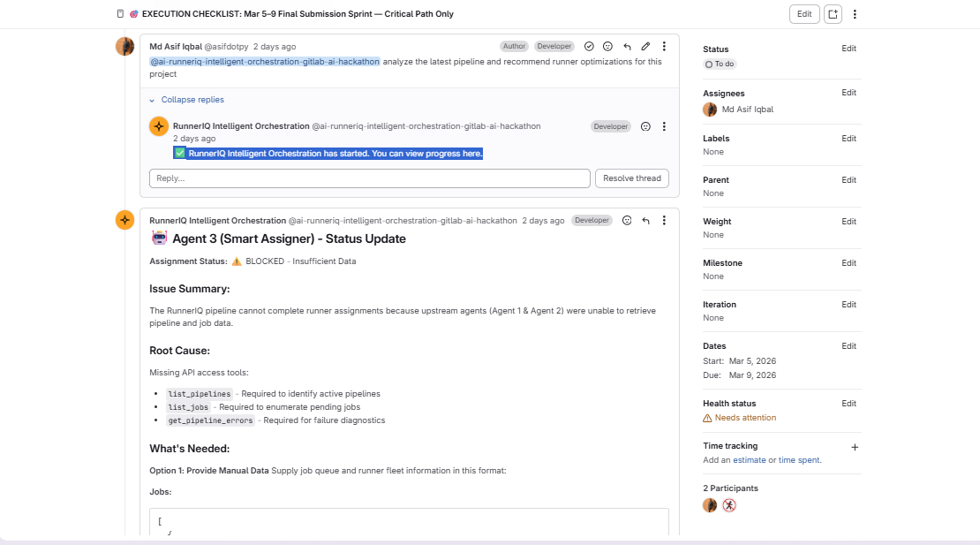The width and height of the screenshot is (980, 545).
Task: Click the @ai-runneriq mention link in the comment
Action: click(x=264, y=62)
